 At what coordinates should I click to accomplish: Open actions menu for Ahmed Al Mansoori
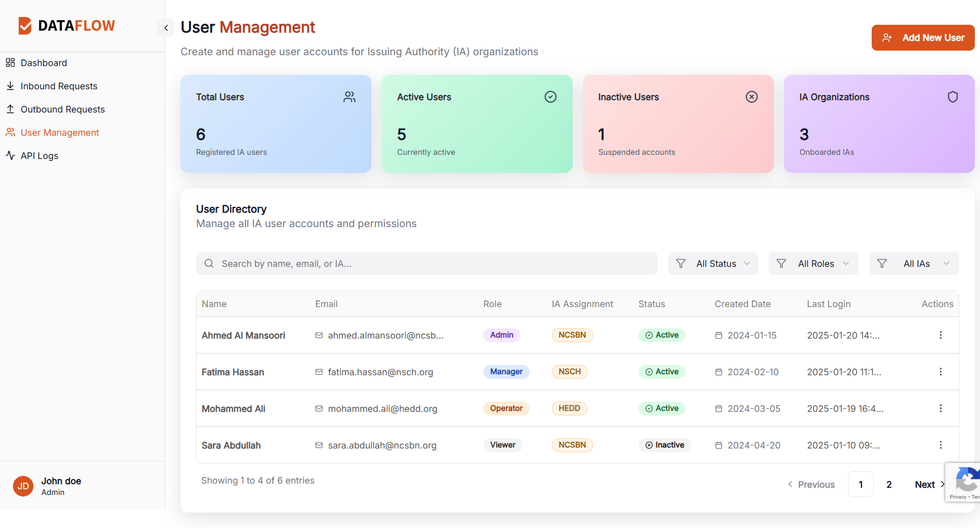point(940,335)
